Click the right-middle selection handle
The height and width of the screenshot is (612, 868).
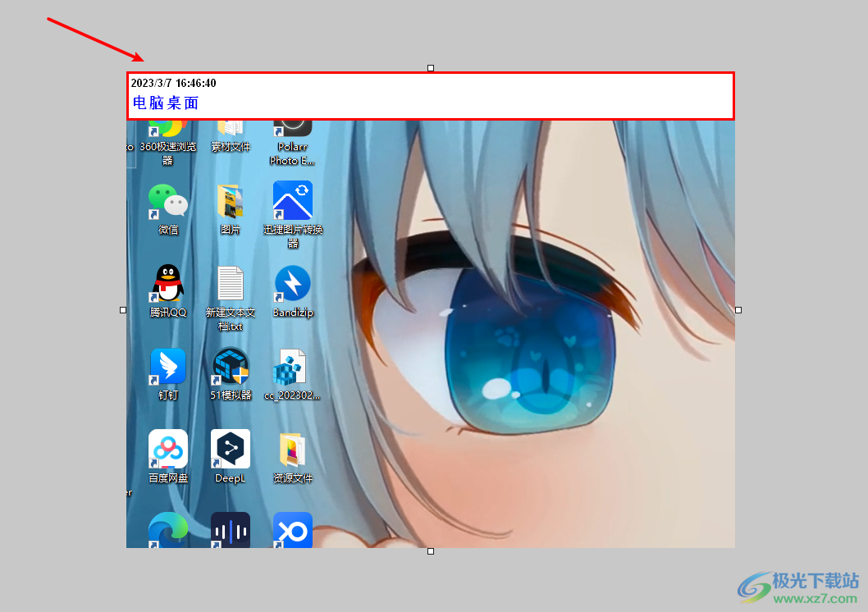[x=738, y=310]
